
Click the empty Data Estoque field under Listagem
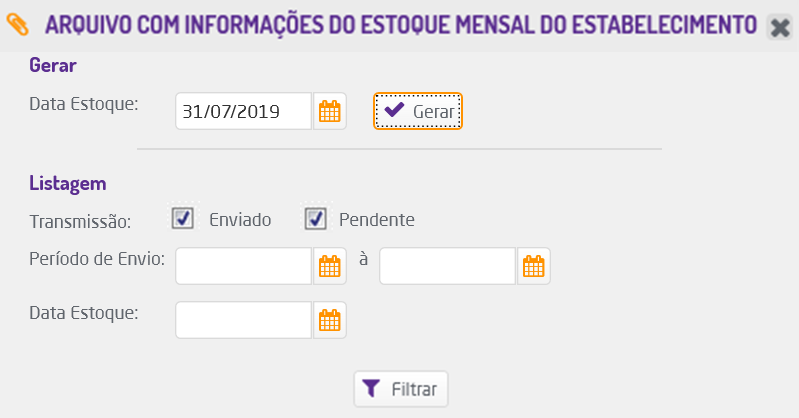click(x=243, y=320)
